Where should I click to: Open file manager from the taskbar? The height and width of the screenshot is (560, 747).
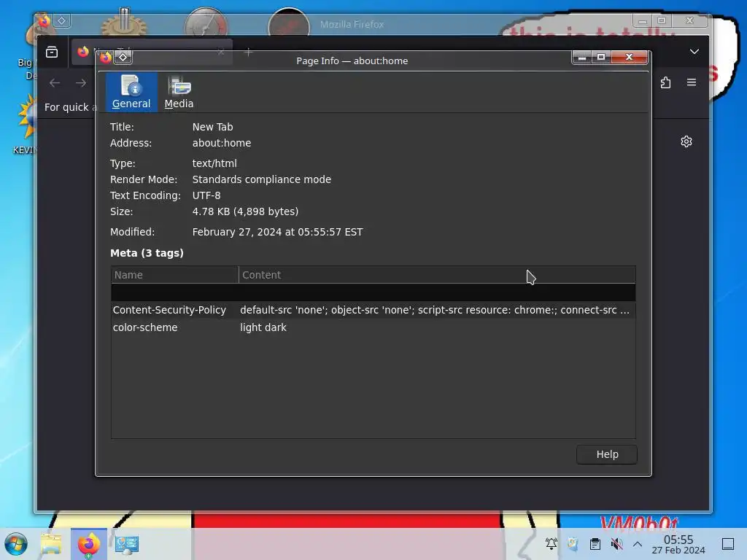(52, 544)
